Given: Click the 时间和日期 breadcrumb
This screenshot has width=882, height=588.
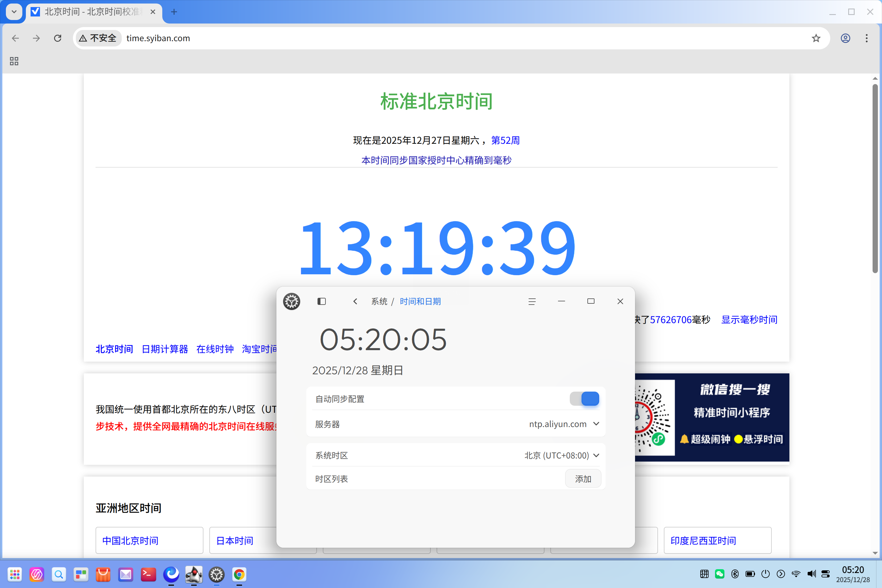Looking at the screenshot, I should tap(420, 302).
